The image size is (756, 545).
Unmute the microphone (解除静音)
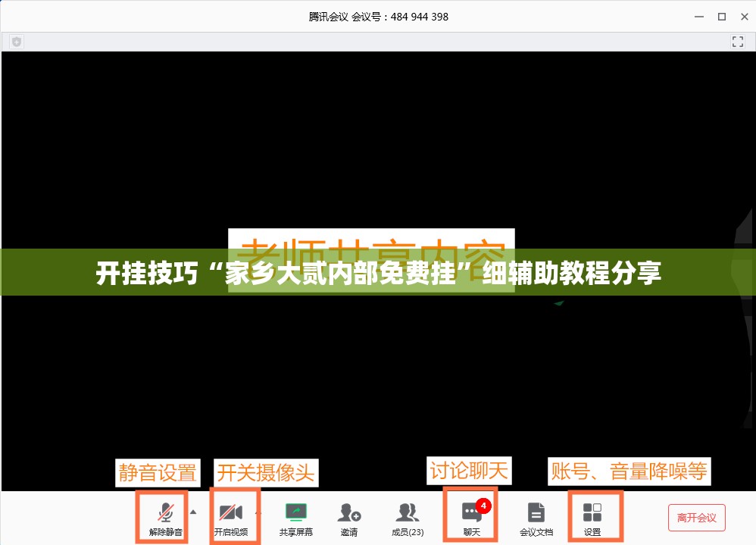tap(165, 518)
